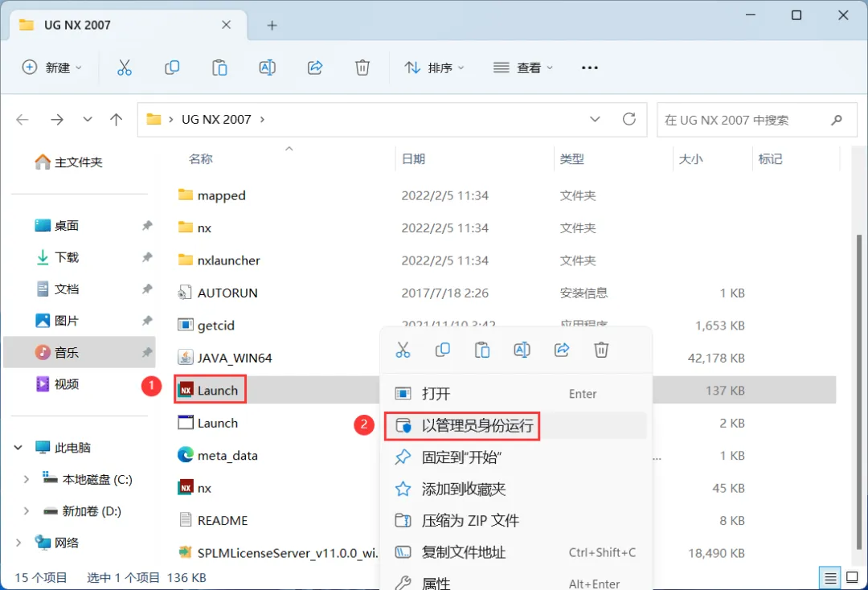Select the getcid application

point(206,326)
